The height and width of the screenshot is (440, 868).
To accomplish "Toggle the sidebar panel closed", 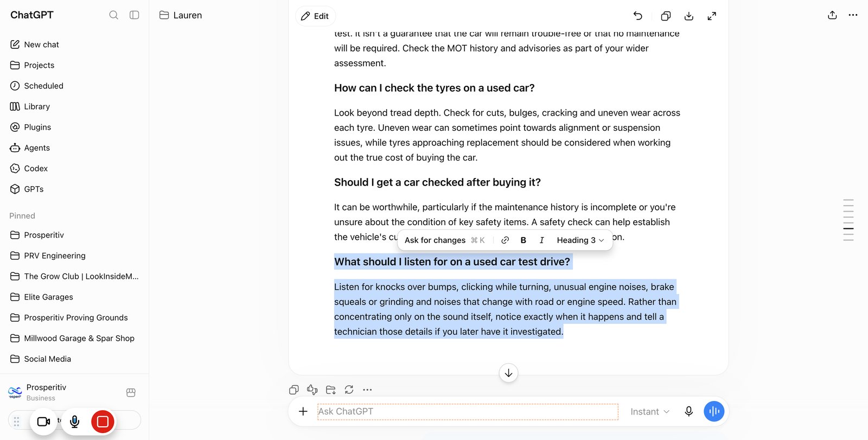I will (135, 15).
